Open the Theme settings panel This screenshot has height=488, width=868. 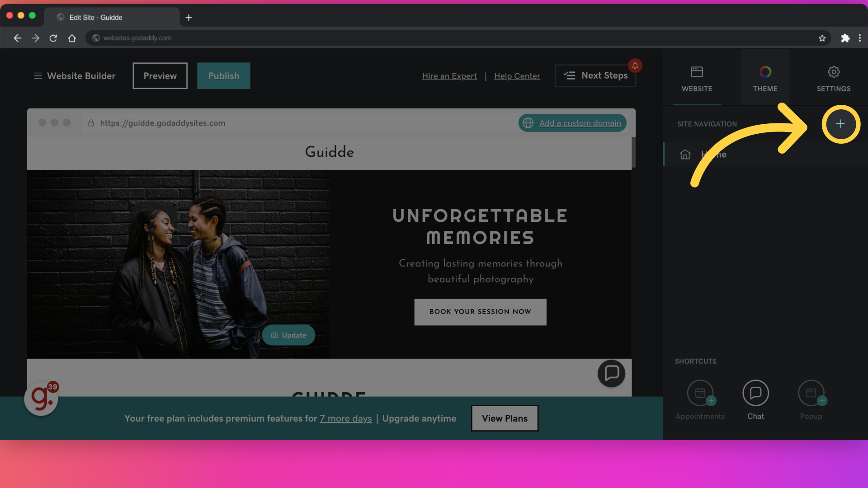point(765,77)
